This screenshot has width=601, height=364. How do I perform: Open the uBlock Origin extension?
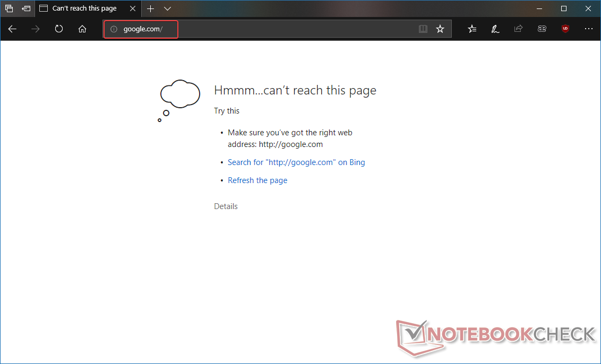565,29
